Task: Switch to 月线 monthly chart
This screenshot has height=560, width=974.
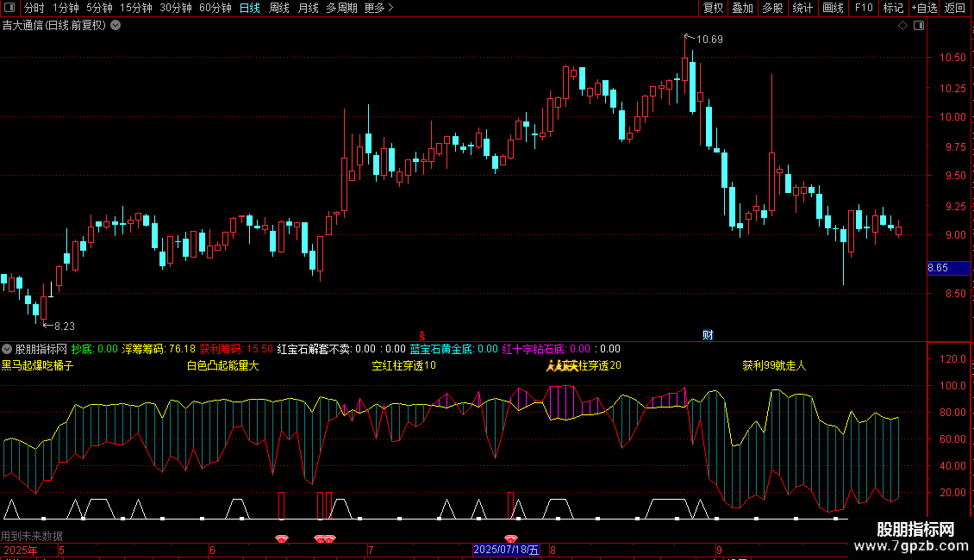Action: (308, 8)
